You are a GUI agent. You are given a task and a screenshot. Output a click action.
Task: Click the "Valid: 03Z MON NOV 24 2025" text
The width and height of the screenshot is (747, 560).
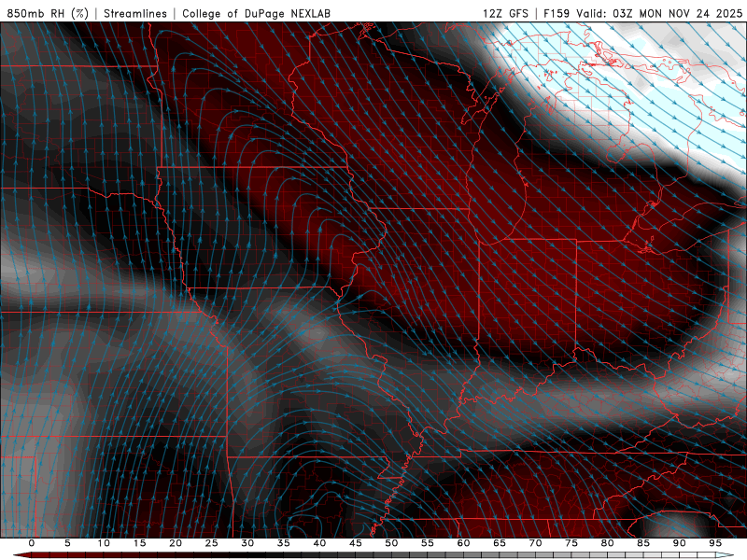(x=659, y=13)
